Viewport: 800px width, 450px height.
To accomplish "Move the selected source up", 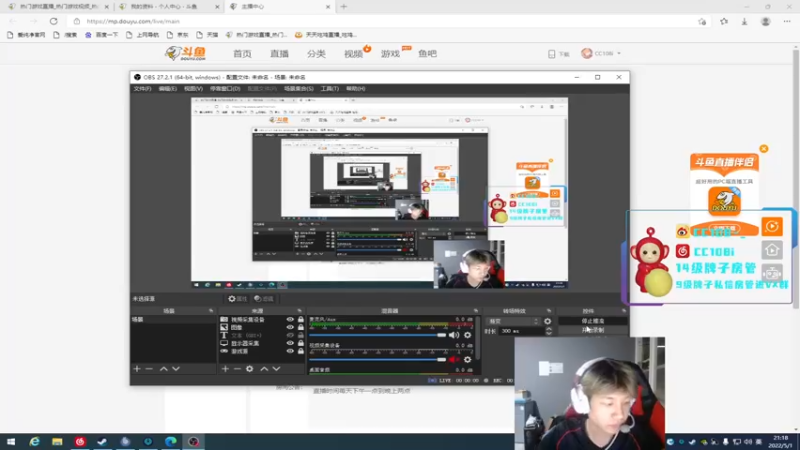I will coord(264,368).
